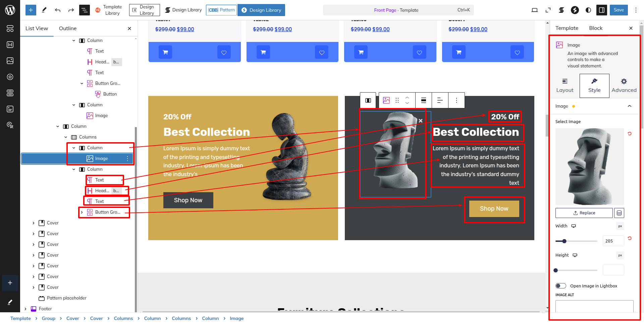This screenshot has width=644, height=324.
Task: Click the WordPress logo icon
Action: pos(10,10)
